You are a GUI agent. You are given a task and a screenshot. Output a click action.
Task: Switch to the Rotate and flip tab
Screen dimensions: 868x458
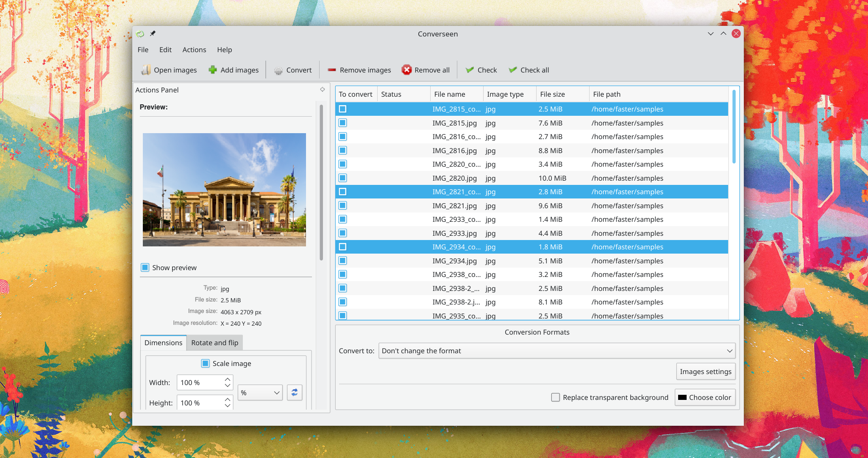pos(214,343)
